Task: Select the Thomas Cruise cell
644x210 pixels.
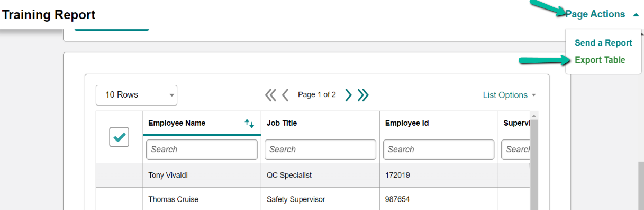Action: click(x=202, y=199)
